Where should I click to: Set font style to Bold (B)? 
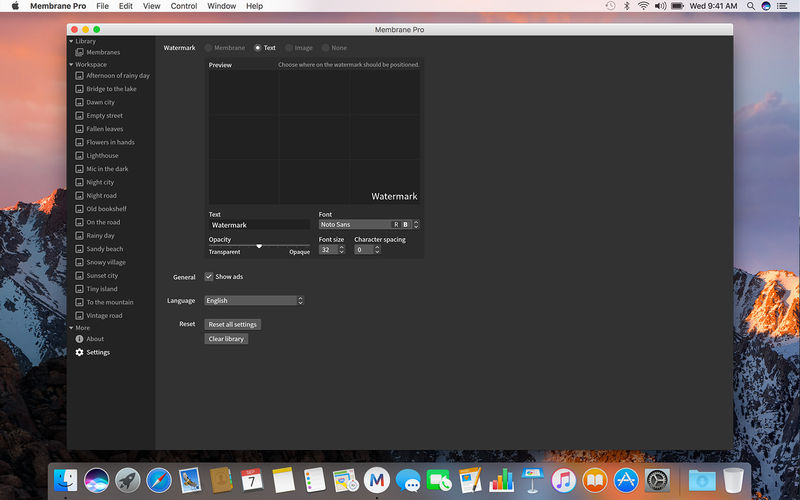click(x=406, y=224)
